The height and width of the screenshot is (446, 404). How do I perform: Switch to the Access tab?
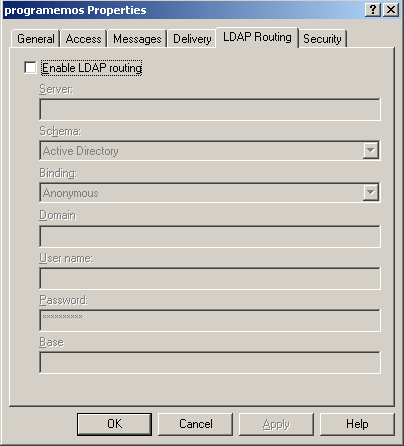click(x=84, y=39)
